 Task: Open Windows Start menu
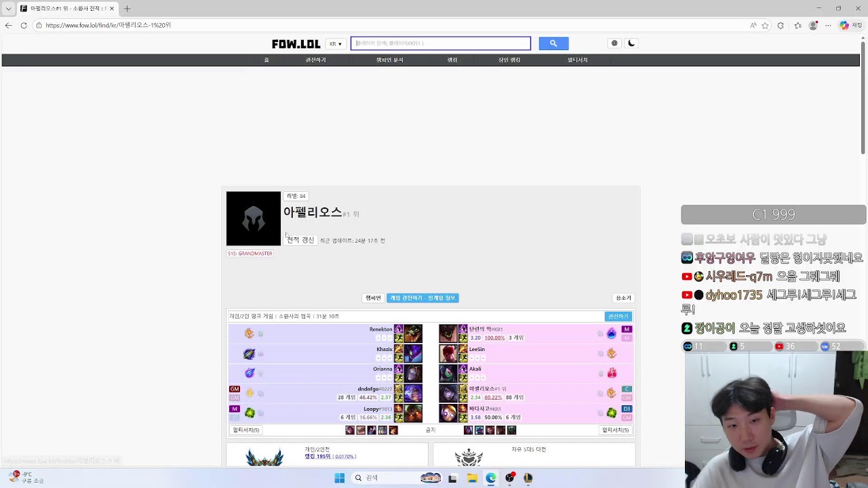pyautogui.click(x=340, y=478)
